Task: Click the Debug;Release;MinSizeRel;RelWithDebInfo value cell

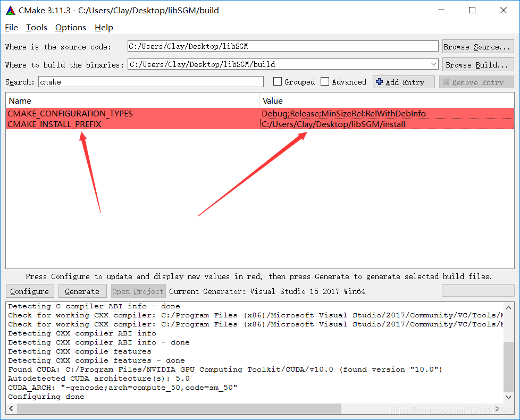Action: 387,113
